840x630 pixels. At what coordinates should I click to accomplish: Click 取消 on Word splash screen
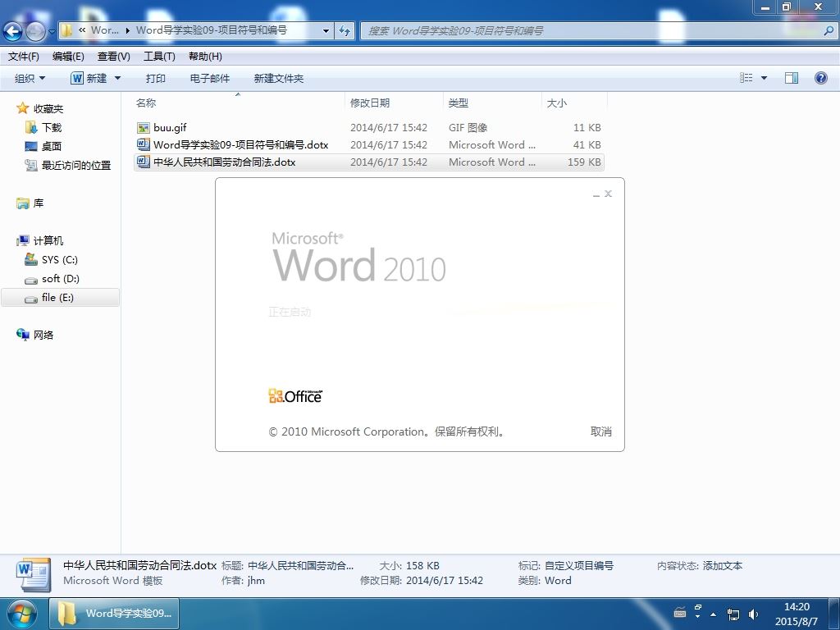click(x=600, y=431)
